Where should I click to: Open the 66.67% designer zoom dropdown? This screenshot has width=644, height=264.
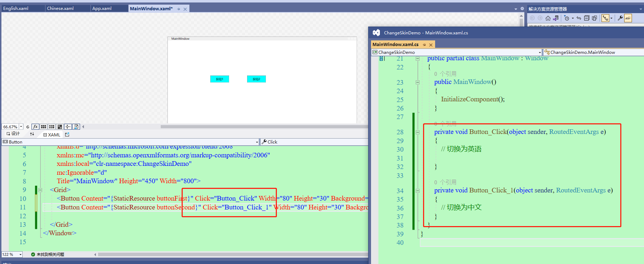click(21, 127)
